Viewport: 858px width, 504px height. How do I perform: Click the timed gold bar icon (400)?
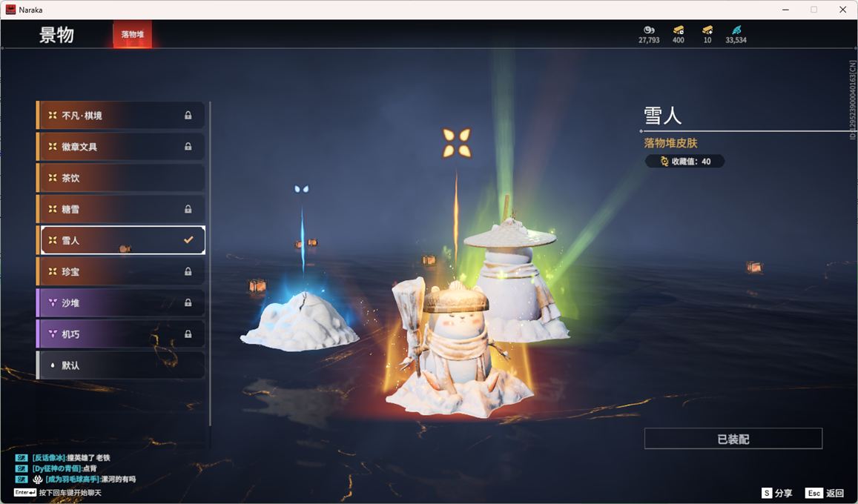(678, 30)
